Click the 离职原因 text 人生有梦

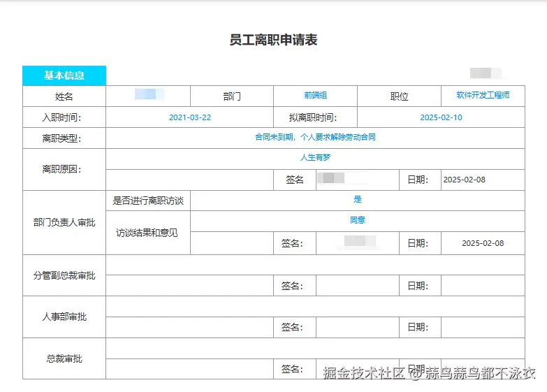click(x=315, y=158)
